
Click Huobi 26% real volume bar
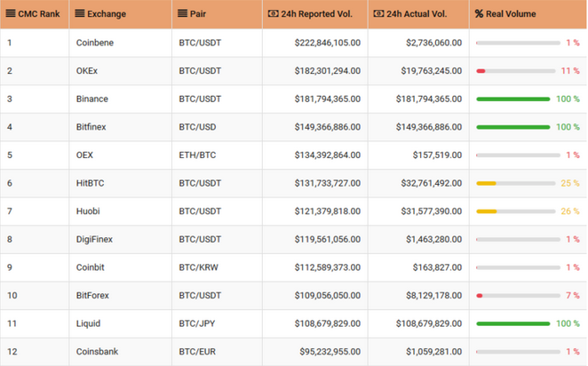tap(516, 211)
